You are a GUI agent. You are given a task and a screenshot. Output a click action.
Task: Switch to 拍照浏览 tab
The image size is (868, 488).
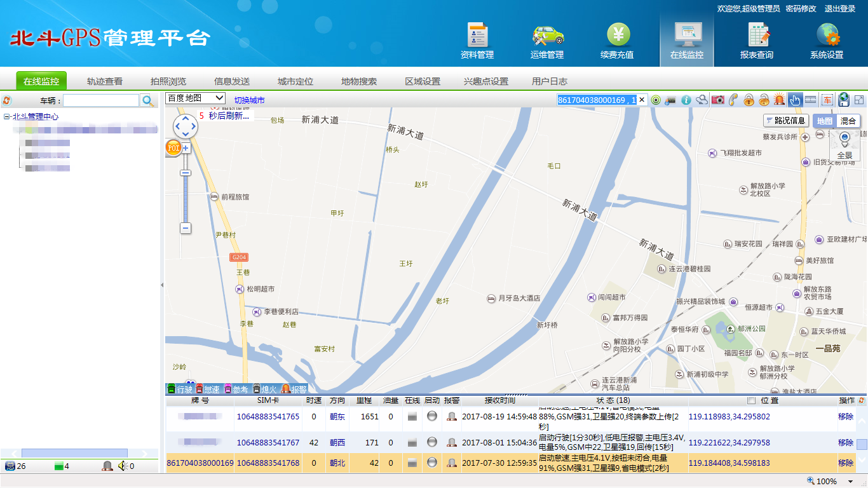click(168, 81)
